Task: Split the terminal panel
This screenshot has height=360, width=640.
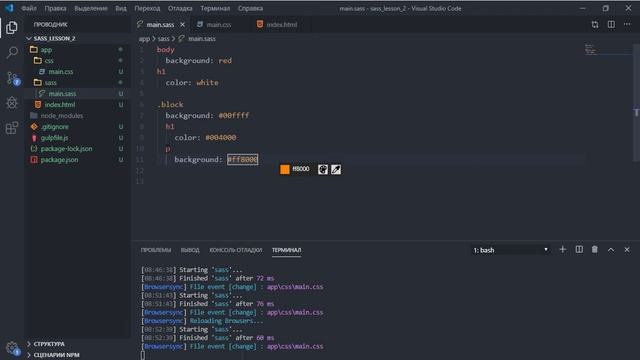Action: [x=579, y=249]
